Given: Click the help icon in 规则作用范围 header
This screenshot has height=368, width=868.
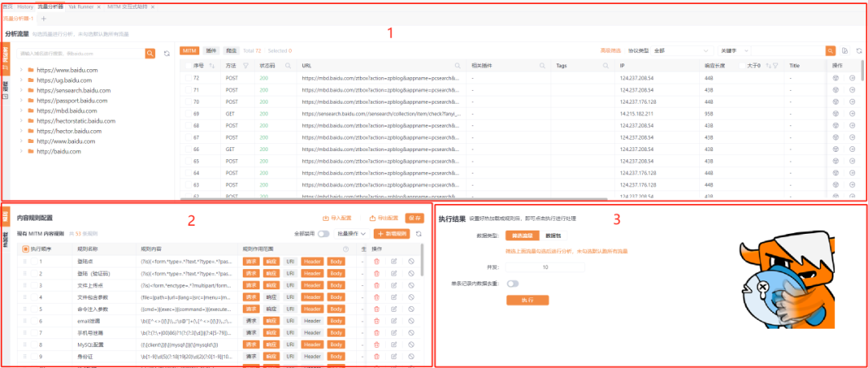Looking at the screenshot, I should pos(346,249).
